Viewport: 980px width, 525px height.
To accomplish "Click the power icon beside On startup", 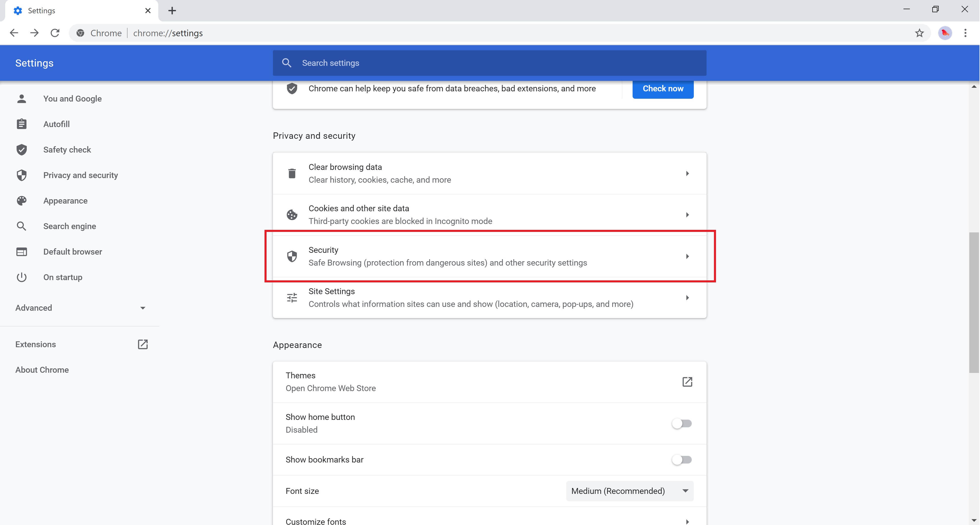I will 22,277.
